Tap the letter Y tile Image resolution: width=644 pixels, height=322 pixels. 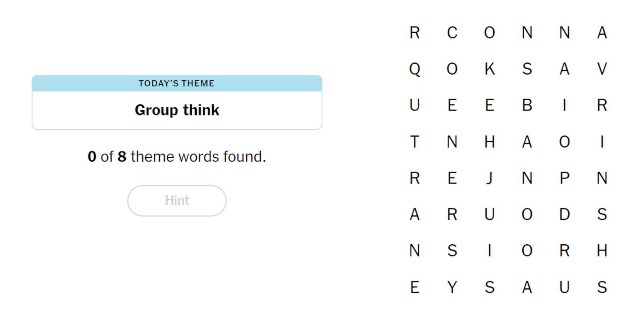click(452, 287)
